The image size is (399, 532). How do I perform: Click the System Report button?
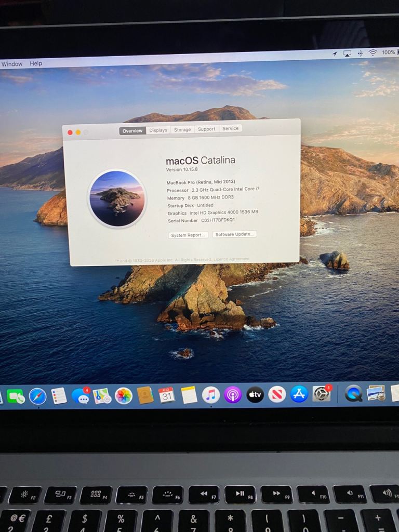188,235
